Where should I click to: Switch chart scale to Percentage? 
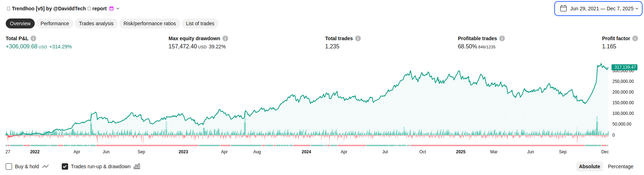621,166
